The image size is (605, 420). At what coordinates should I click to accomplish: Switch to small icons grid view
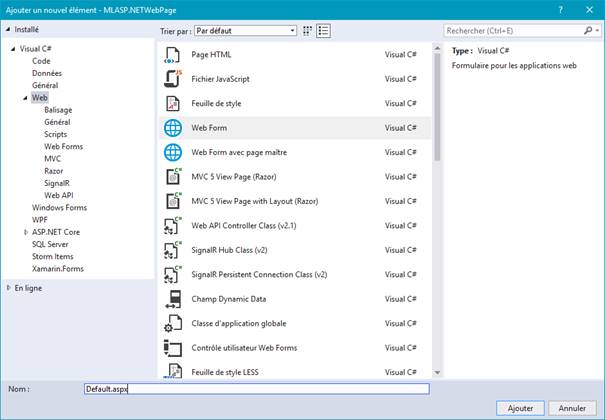[x=307, y=31]
